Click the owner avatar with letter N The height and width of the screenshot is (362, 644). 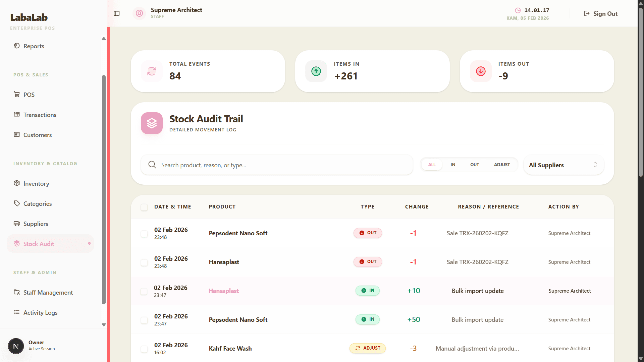[16, 346]
